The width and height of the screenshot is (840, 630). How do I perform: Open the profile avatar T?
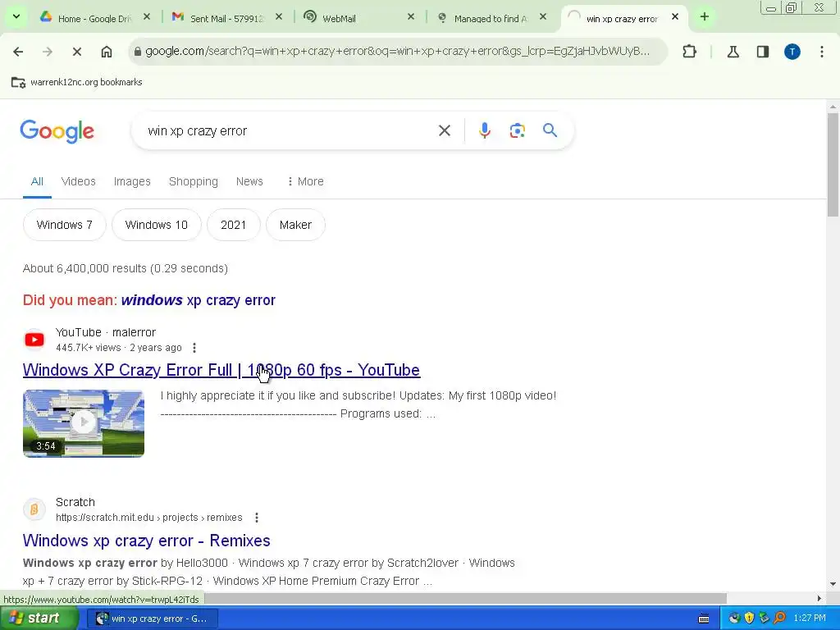792,52
